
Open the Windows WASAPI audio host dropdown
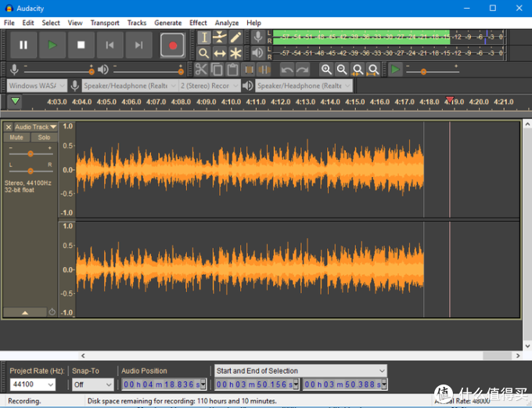click(x=37, y=85)
